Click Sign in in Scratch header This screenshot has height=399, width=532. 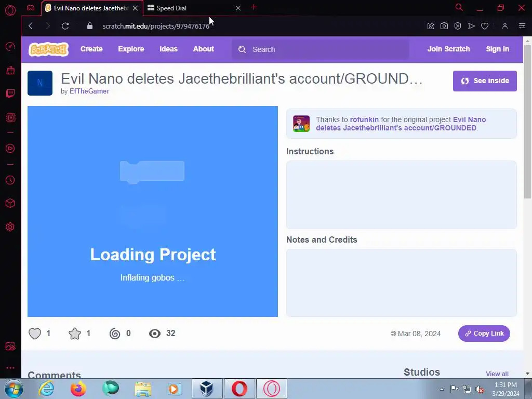click(497, 49)
